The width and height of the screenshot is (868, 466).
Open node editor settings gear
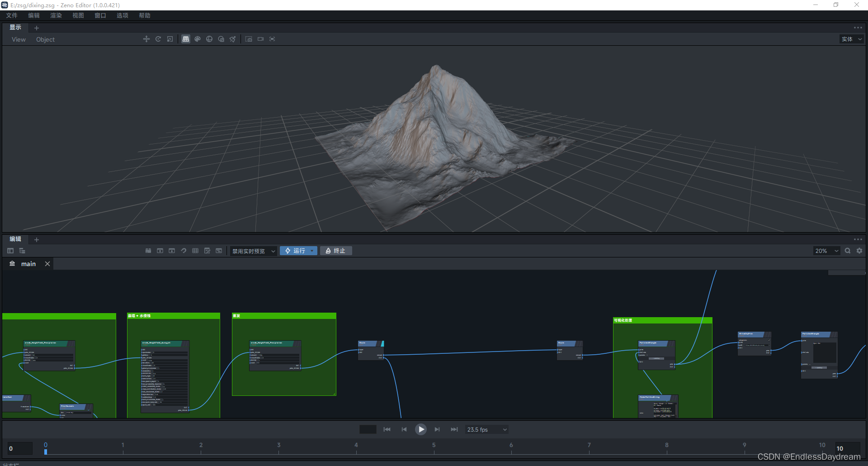tap(859, 251)
